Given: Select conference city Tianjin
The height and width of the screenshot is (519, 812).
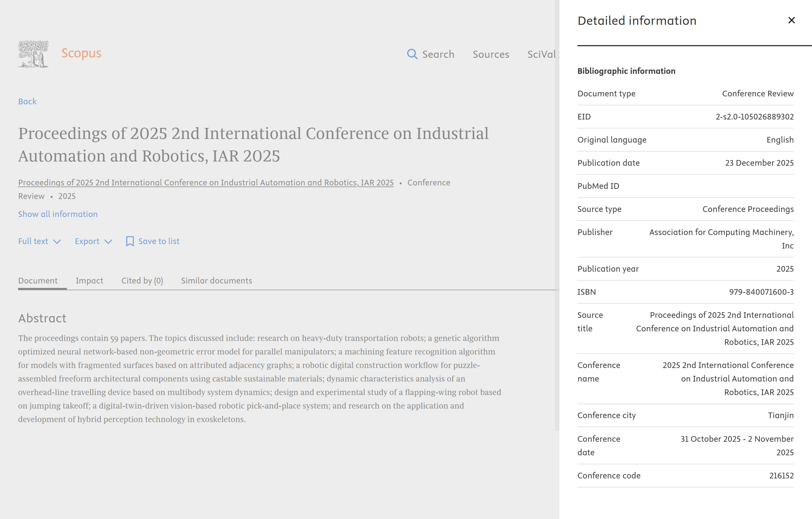Looking at the screenshot, I should (781, 415).
